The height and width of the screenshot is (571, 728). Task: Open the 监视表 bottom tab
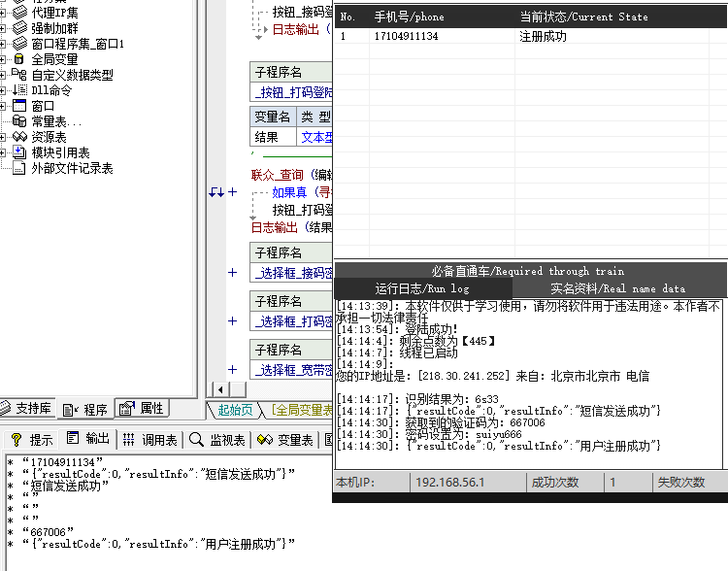pos(216,440)
